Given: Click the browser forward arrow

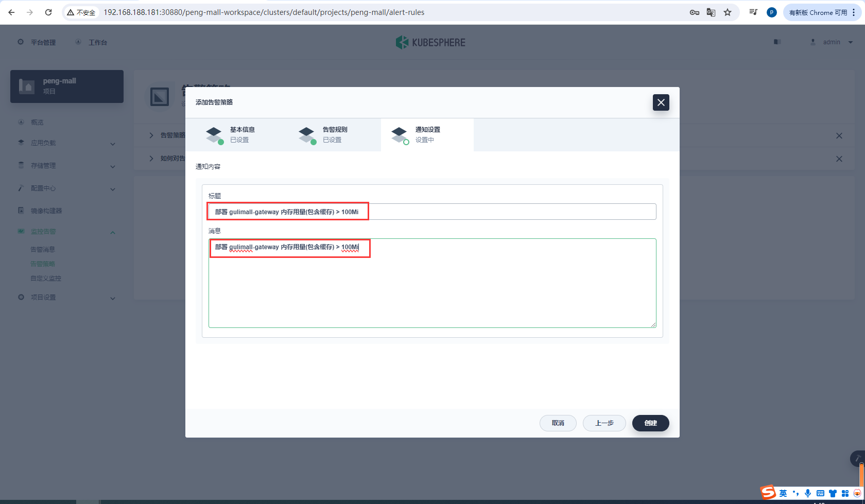Looking at the screenshot, I should click(30, 12).
